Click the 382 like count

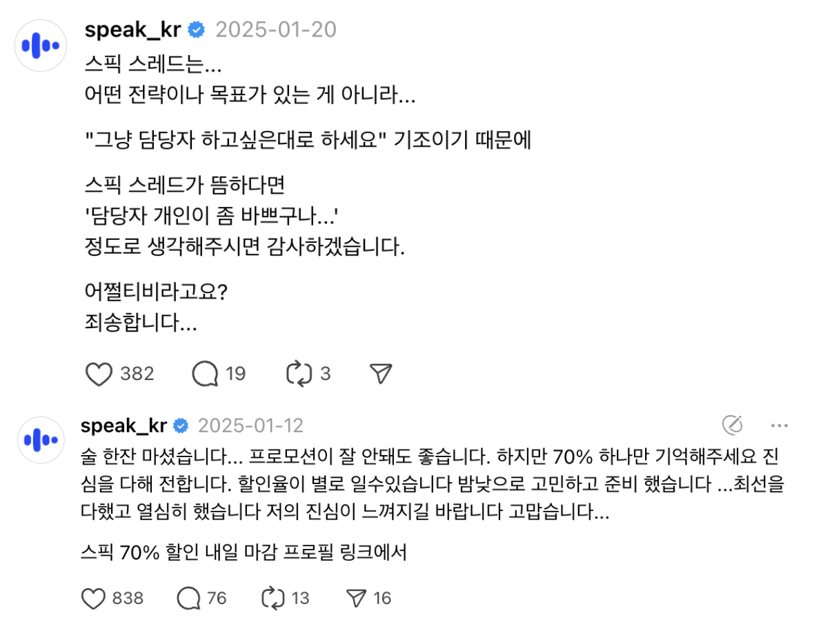pyautogui.click(x=135, y=373)
